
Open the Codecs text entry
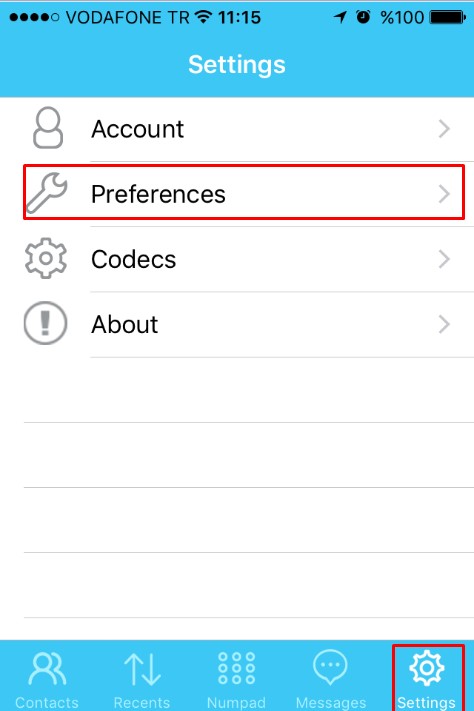click(133, 259)
